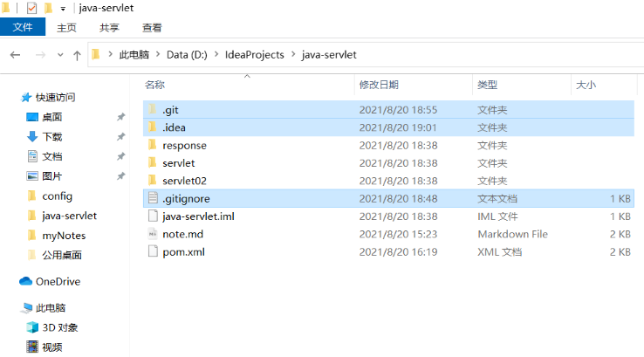This screenshot has height=357, width=644.
Task: Click the servlet02 folder name
Action: [184, 181]
